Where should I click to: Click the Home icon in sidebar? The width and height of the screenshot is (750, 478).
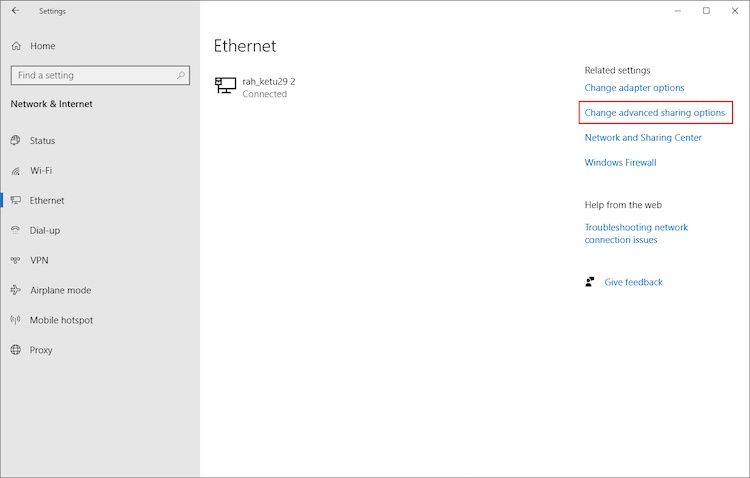tap(16, 46)
